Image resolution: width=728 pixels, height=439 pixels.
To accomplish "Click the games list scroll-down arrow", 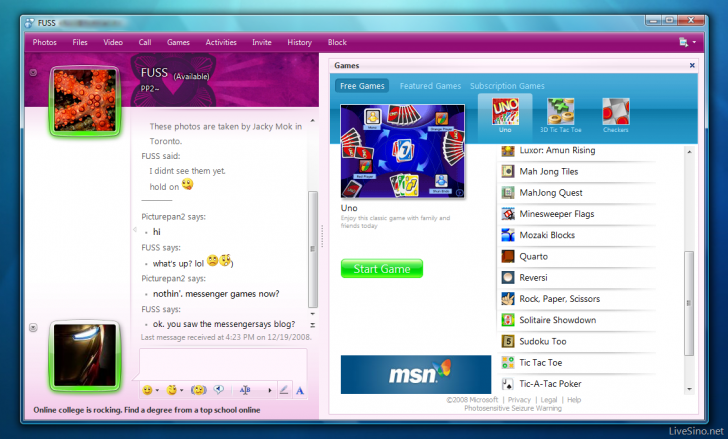I will [x=689, y=389].
